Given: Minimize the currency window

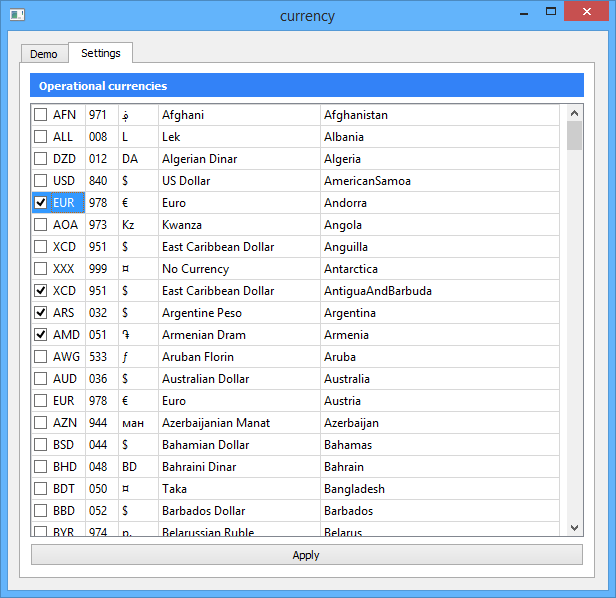Looking at the screenshot, I should click(524, 12).
